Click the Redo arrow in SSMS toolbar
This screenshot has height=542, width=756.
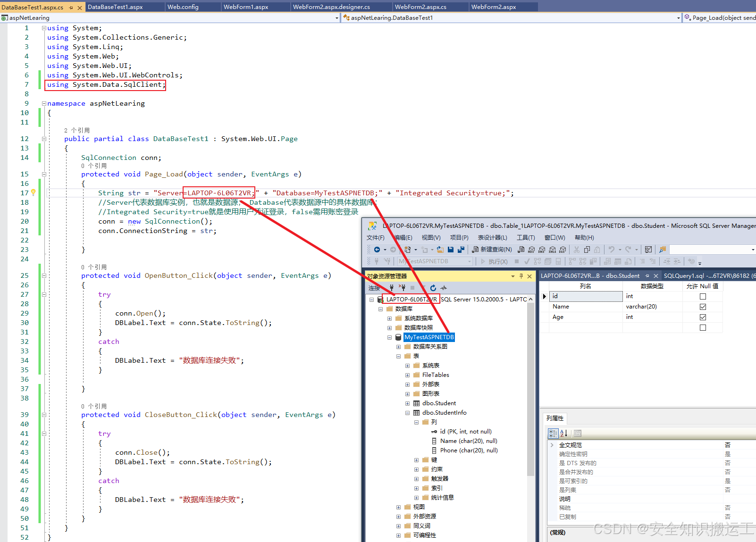click(x=628, y=250)
